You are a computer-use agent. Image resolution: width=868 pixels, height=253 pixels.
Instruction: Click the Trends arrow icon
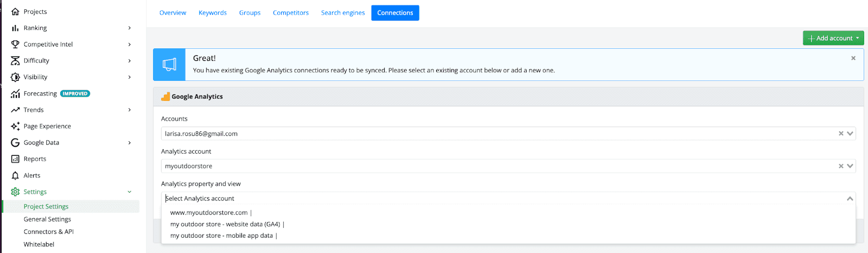(x=15, y=110)
